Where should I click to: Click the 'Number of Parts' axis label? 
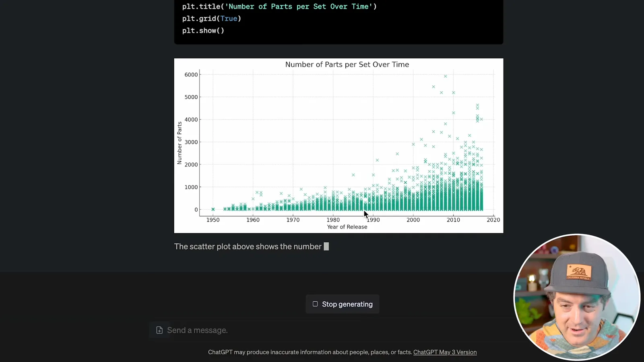(180, 143)
